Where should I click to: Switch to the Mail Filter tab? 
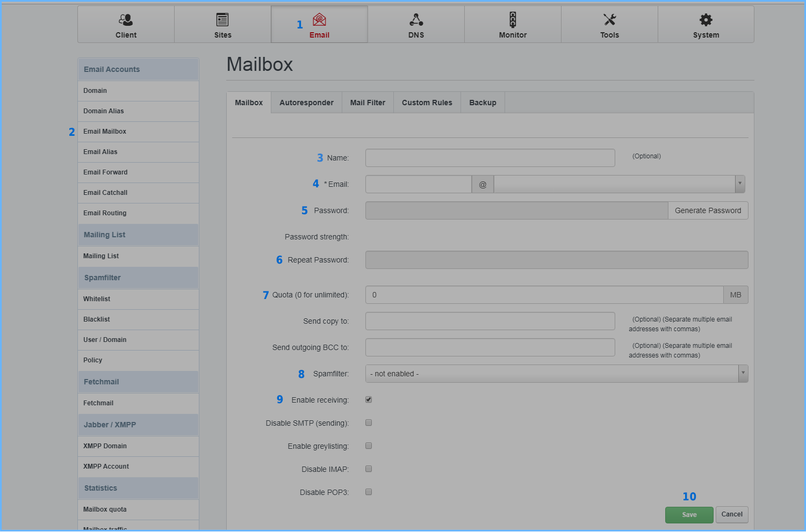[x=368, y=103]
